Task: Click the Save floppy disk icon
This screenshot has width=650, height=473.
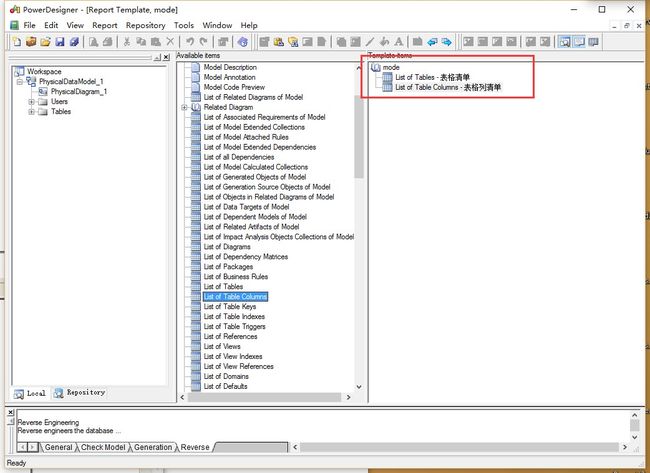Action: point(60,42)
